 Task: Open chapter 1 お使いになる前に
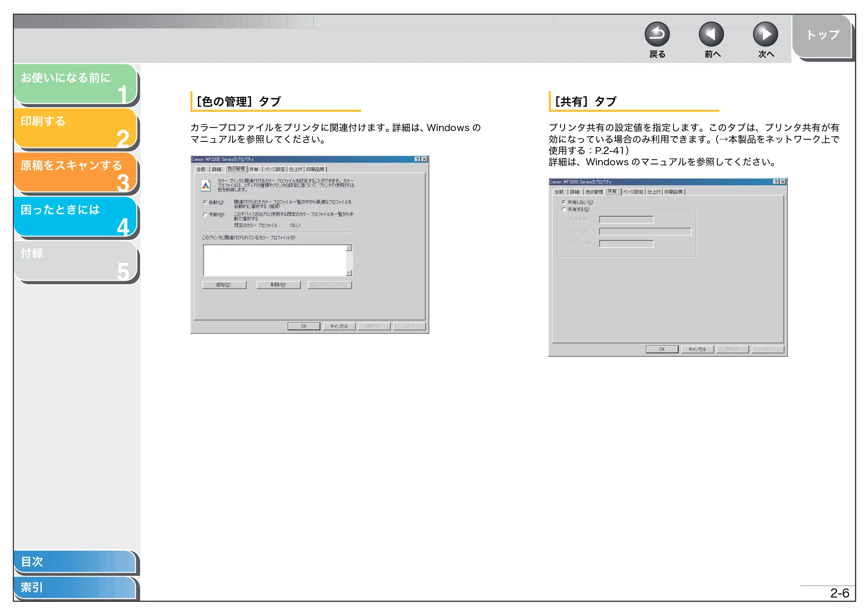(76, 84)
